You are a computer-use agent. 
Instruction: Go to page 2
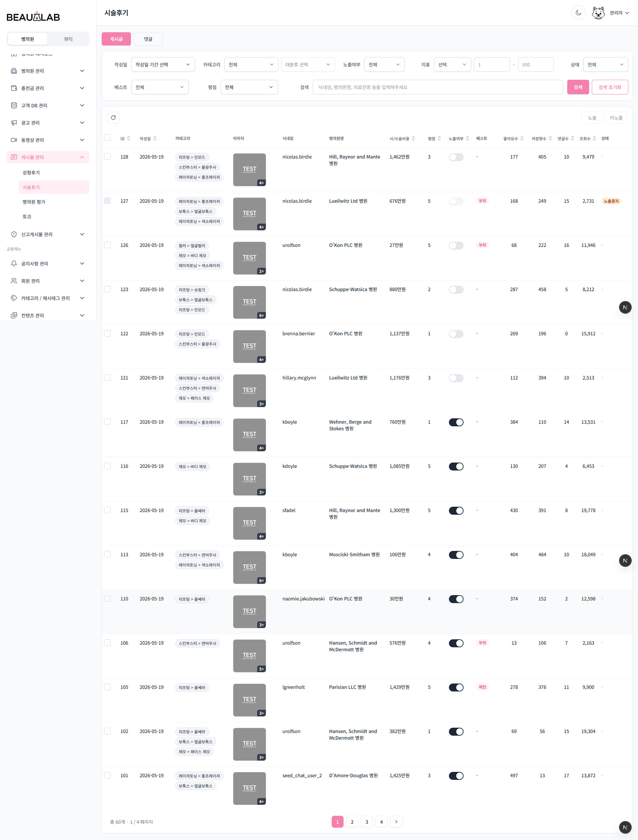pos(352,822)
